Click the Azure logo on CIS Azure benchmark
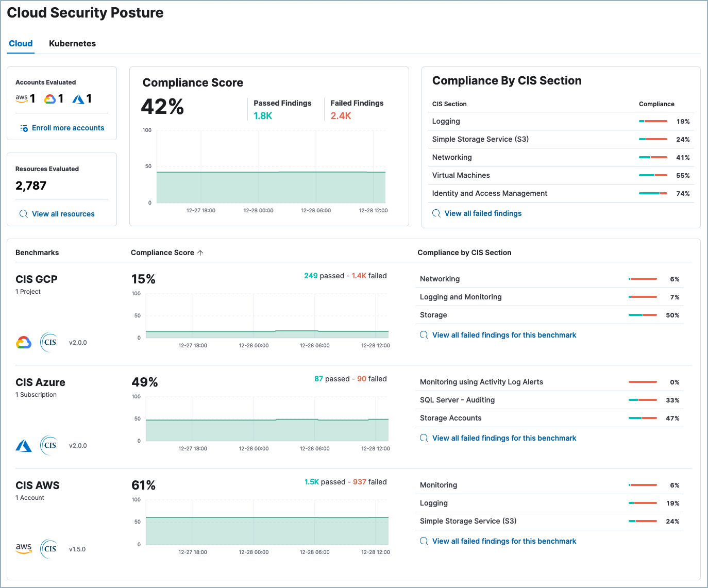This screenshot has width=708, height=588. pos(23,445)
